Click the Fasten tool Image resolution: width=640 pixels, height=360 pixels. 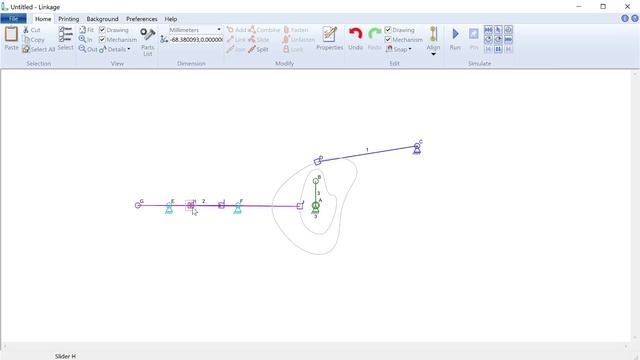click(x=296, y=30)
